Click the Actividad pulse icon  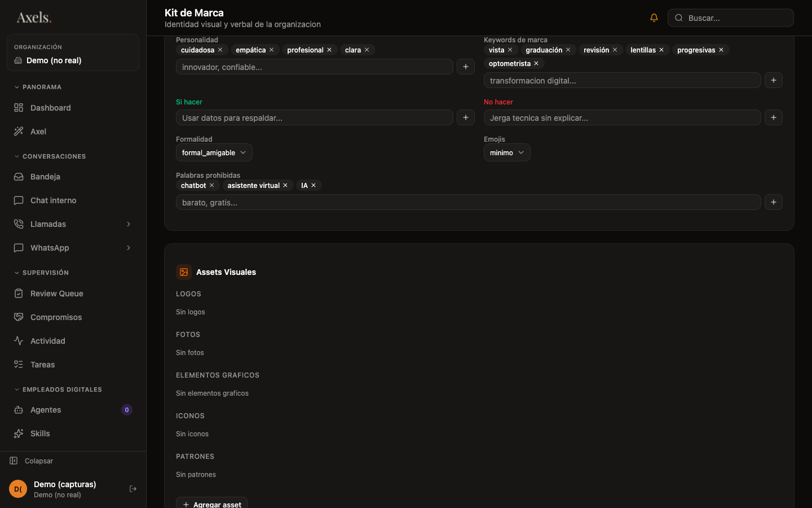19,341
